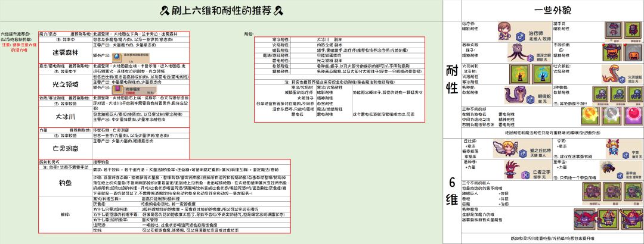Click the yellow lightning orb icon
Image resolution: width=644 pixels, height=244 pixels.
click(589, 115)
